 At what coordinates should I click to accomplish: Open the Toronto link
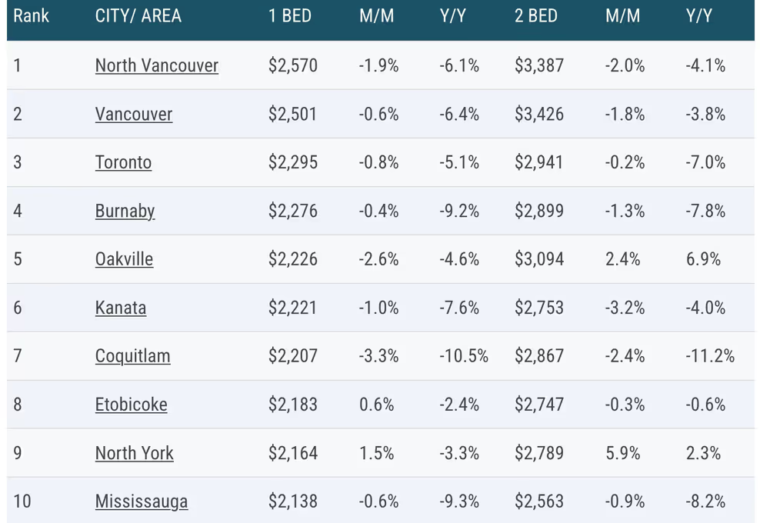coord(123,162)
